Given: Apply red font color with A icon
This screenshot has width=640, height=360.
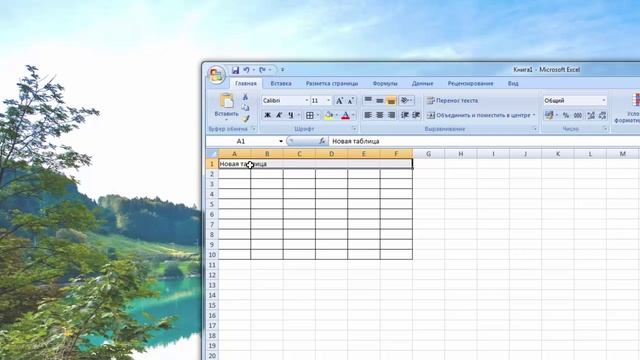Looking at the screenshot, I should point(345,116).
